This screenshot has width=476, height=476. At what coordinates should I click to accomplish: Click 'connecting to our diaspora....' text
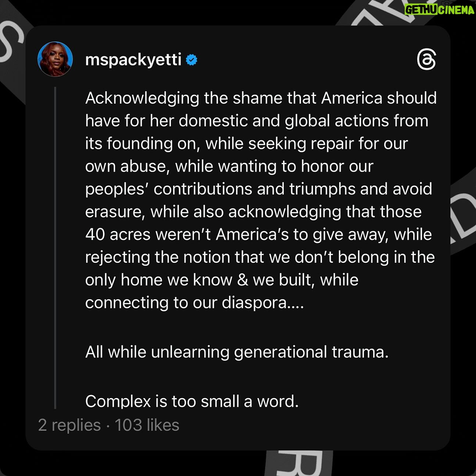[194, 303]
